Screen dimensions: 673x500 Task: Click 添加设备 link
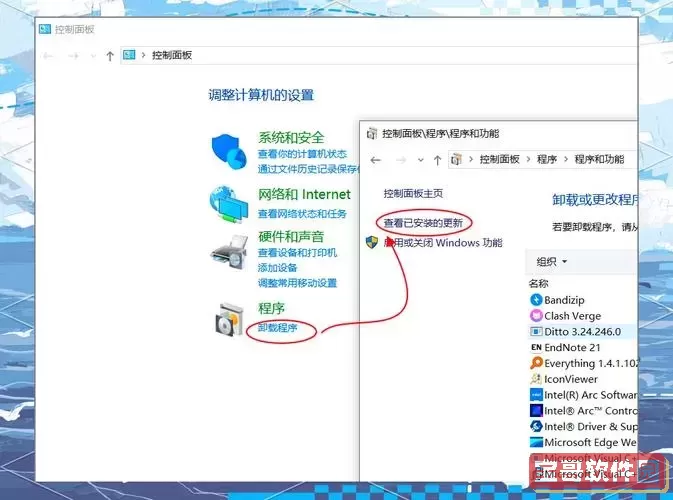(278, 268)
